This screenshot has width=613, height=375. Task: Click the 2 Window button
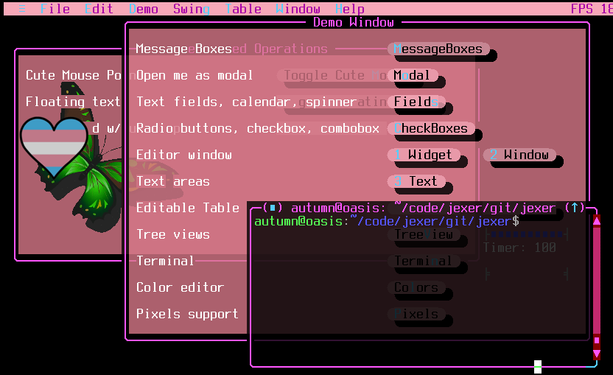pos(520,155)
